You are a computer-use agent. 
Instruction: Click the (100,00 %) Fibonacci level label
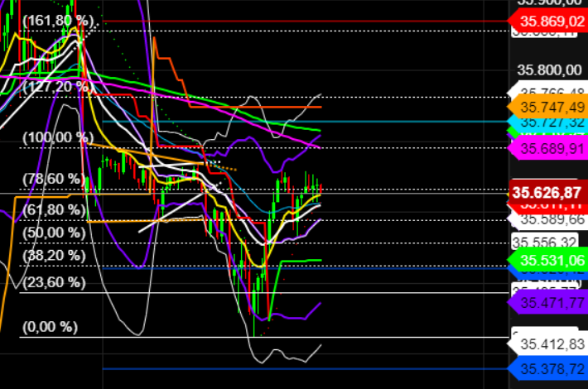click(58, 137)
